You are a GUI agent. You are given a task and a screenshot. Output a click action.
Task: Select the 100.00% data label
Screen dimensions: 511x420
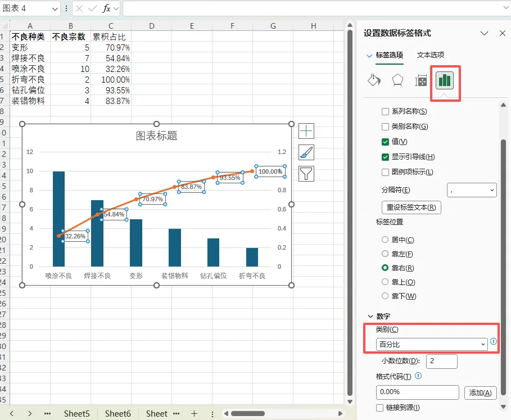coord(270,171)
